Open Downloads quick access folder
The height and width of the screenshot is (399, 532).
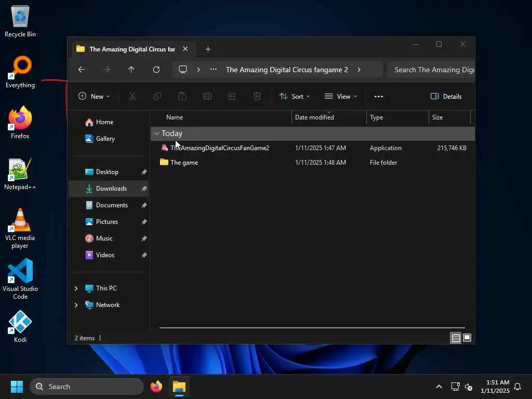pos(109,188)
